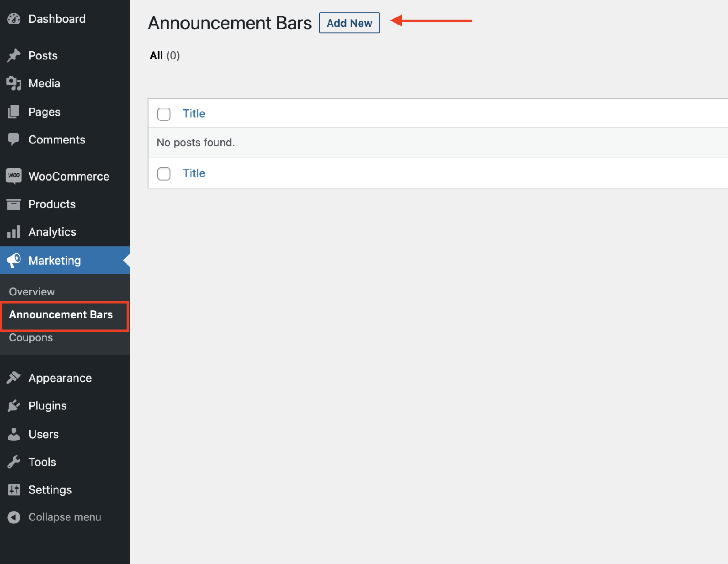The height and width of the screenshot is (564, 728).
Task: Open the Comments menu label
Action: pos(57,139)
